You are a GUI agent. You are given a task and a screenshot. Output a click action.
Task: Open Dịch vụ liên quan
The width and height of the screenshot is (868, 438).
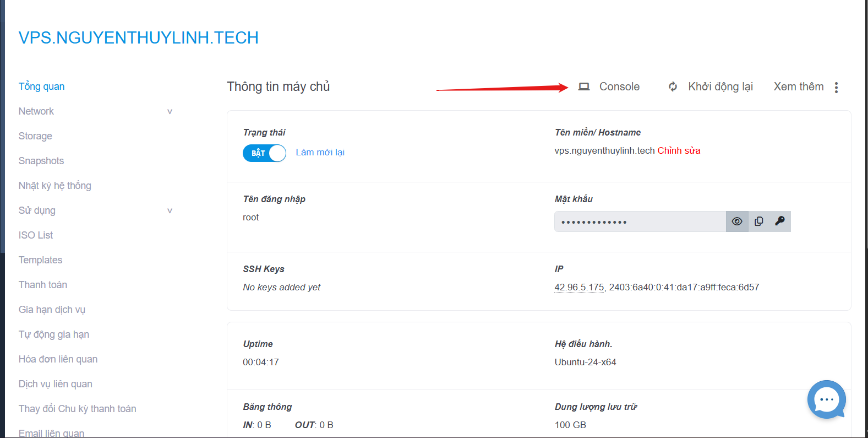pos(56,384)
